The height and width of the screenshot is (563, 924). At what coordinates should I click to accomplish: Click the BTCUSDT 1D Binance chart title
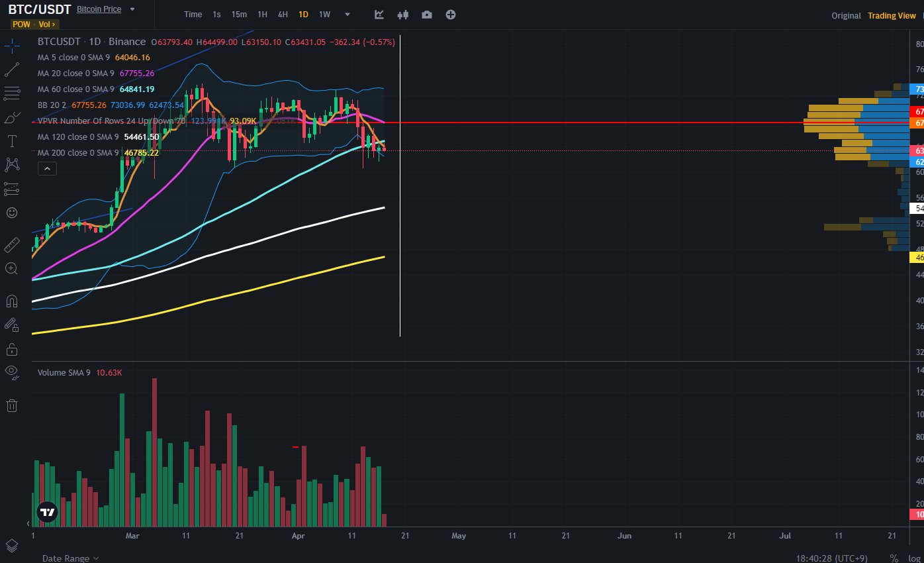point(91,42)
